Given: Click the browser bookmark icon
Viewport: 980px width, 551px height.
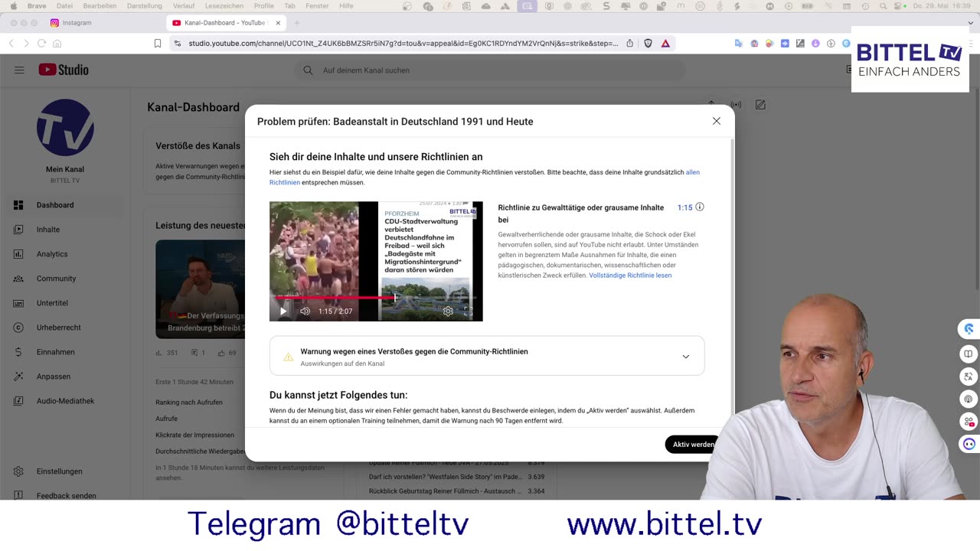Looking at the screenshot, I should pos(158,44).
